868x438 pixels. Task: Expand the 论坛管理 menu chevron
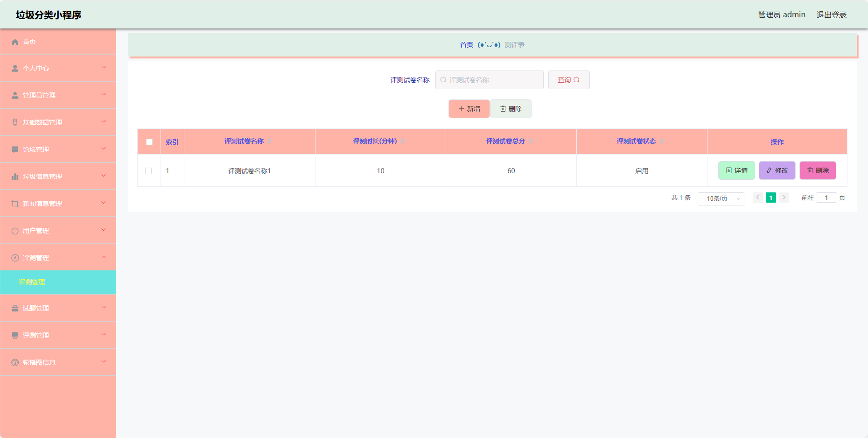click(x=104, y=149)
